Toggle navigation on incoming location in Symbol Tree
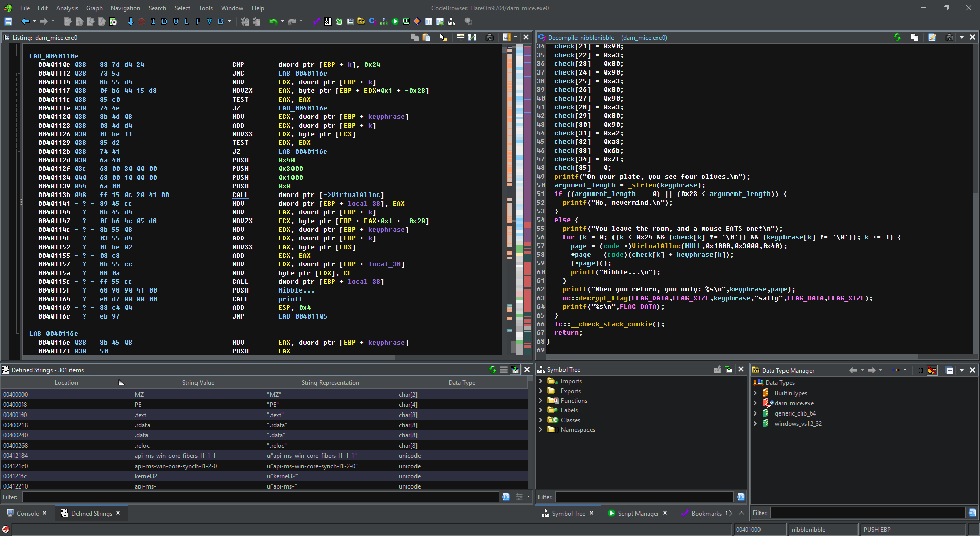The width and height of the screenshot is (980, 536). [729, 370]
